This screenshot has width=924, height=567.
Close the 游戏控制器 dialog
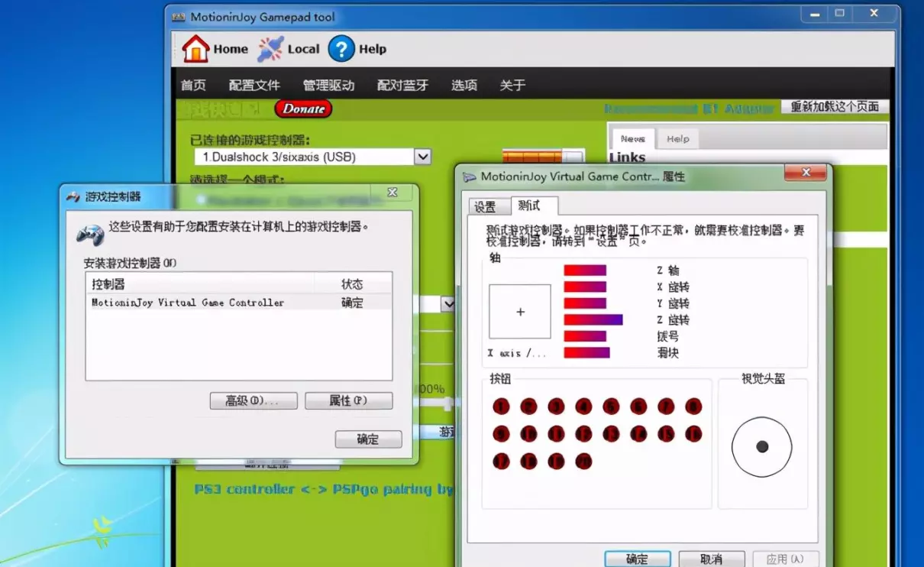pyautogui.click(x=391, y=191)
